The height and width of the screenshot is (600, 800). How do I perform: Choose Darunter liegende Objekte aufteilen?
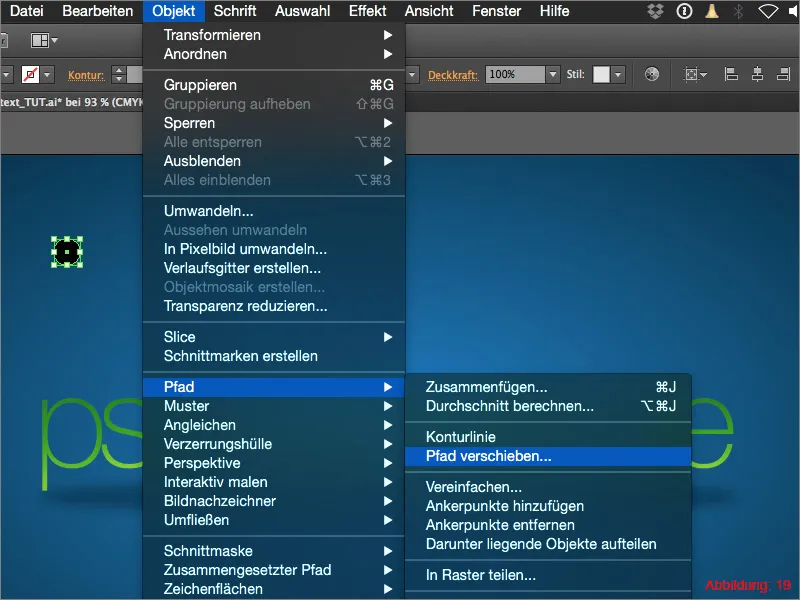click(548, 544)
